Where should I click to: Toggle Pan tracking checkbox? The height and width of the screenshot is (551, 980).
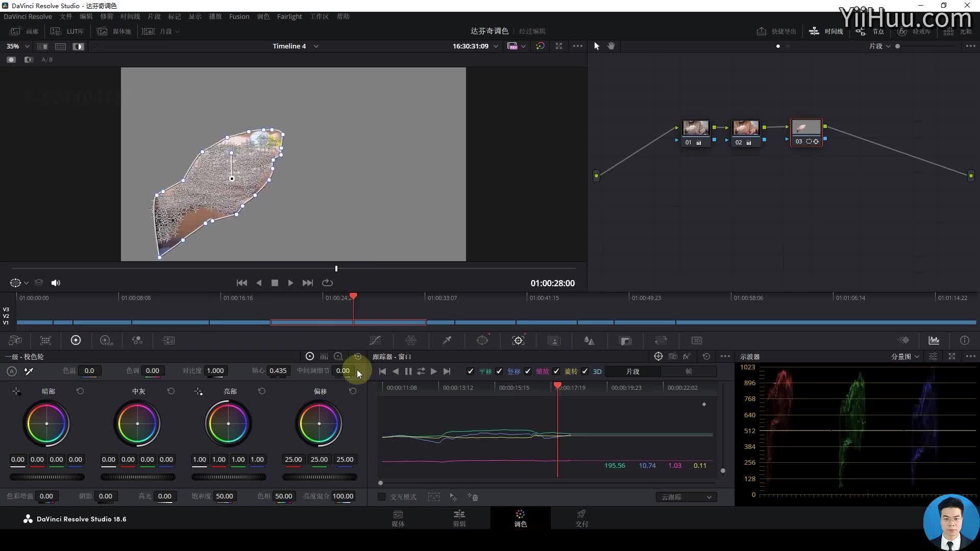click(x=471, y=371)
